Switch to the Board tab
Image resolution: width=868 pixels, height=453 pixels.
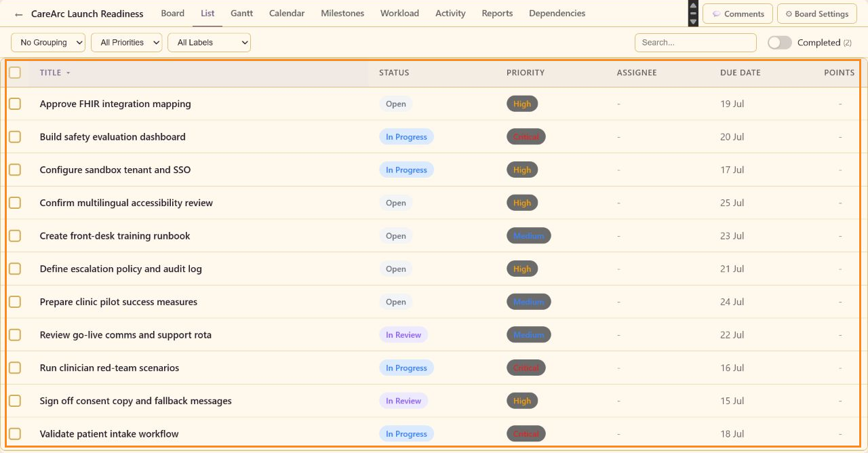point(173,14)
